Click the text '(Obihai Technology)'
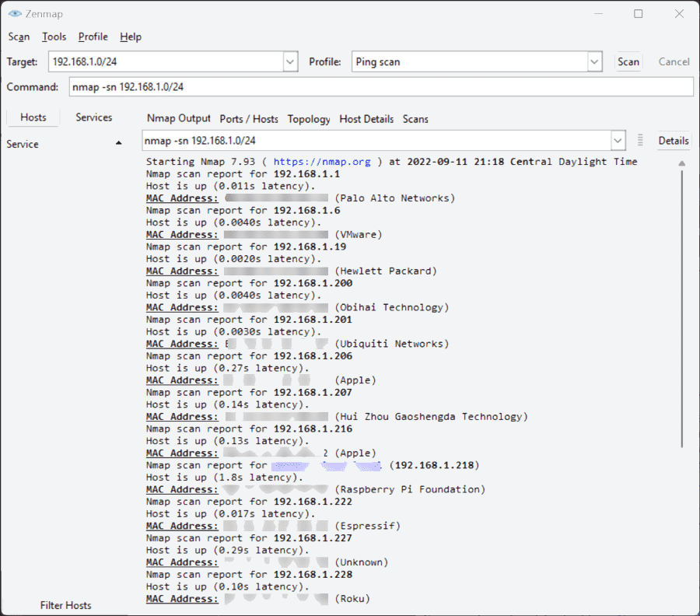This screenshot has width=700, height=616. click(x=392, y=307)
